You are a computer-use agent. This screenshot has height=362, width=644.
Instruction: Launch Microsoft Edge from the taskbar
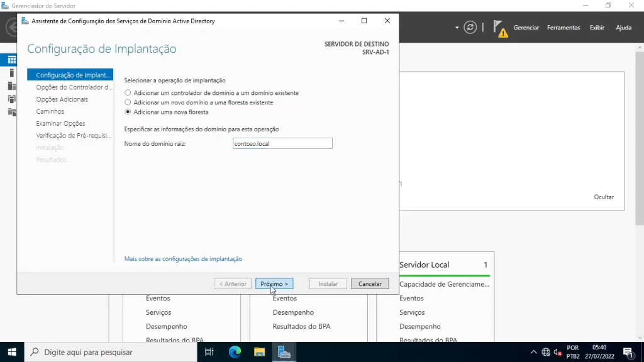[x=235, y=352]
